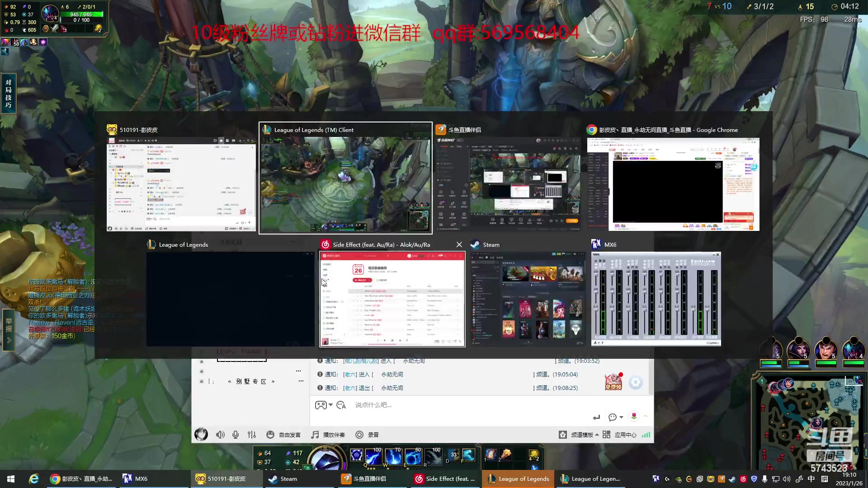The width and height of the screenshot is (868, 488).
Task: Open the Windows Start menu
Action: tap(11, 479)
